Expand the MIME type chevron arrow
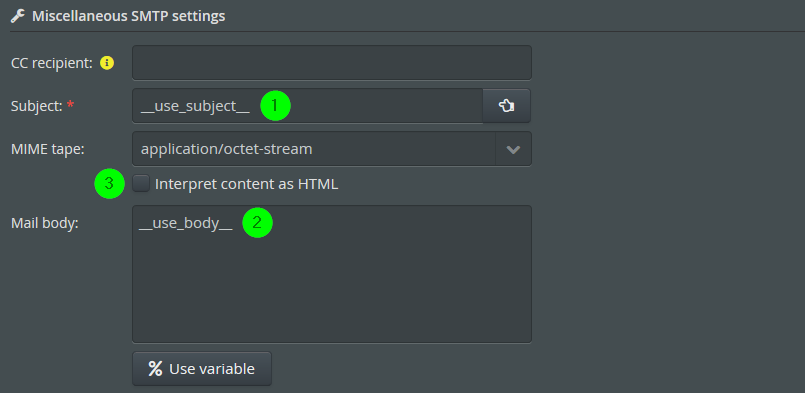This screenshot has height=393, width=805. coord(513,149)
